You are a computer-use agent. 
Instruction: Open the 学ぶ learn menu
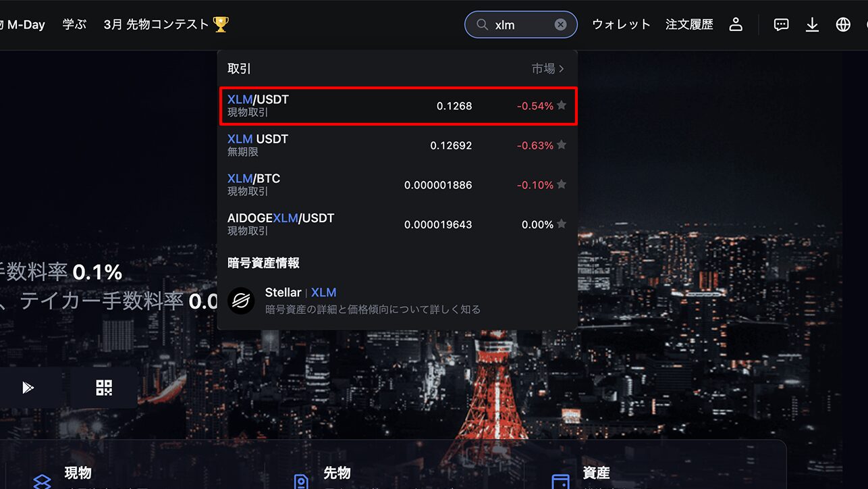coord(74,24)
